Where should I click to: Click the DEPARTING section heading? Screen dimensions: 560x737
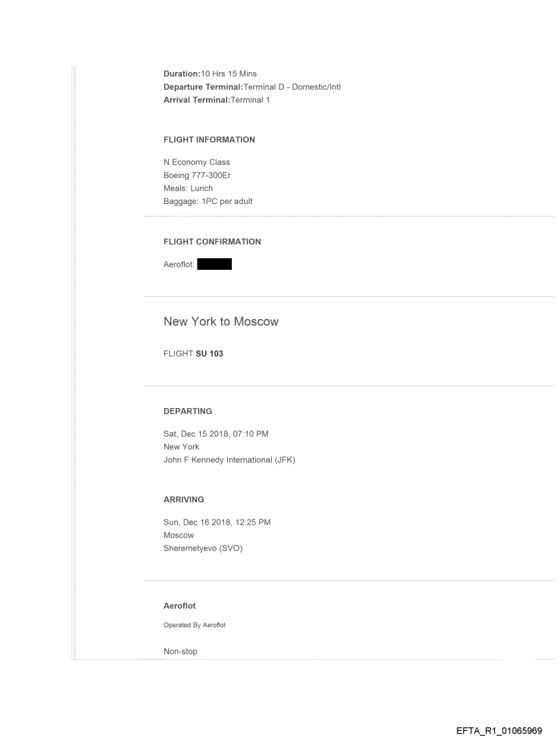click(x=187, y=411)
